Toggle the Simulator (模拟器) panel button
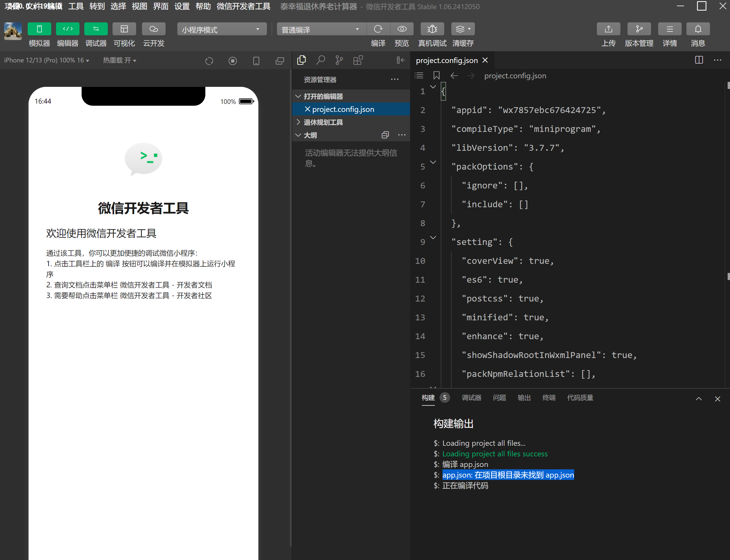This screenshot has width=730, height=560. tap(39, 29)
